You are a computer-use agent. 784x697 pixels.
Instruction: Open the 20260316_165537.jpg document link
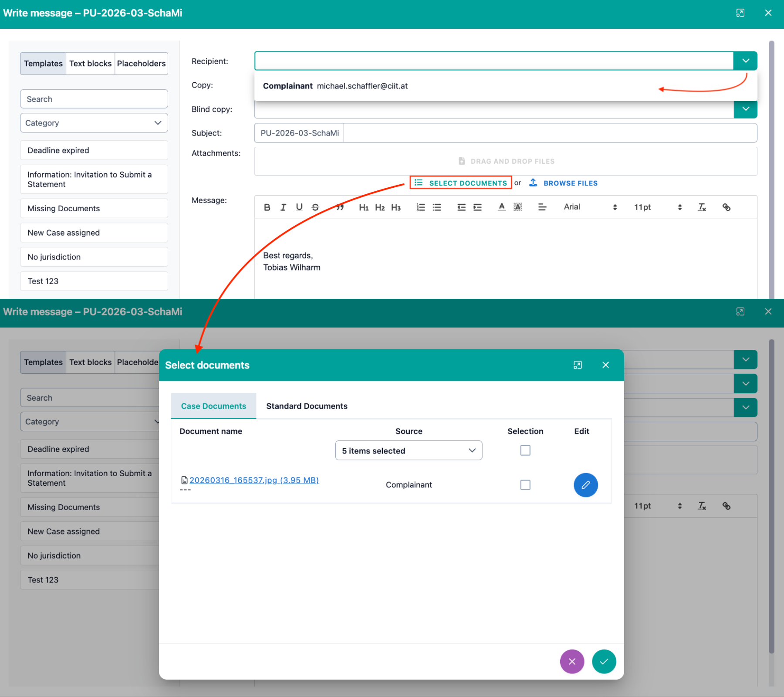click(x=254, y=480)
